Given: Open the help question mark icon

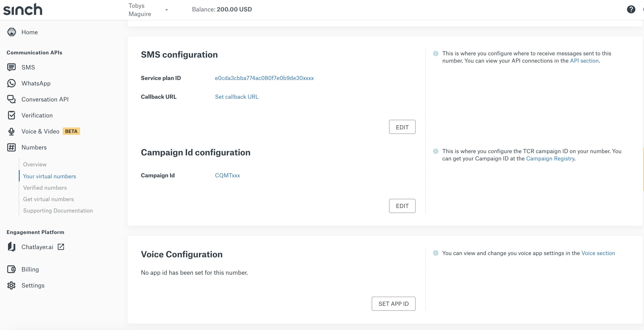Looking at the screenshot, I should (631, 10).
